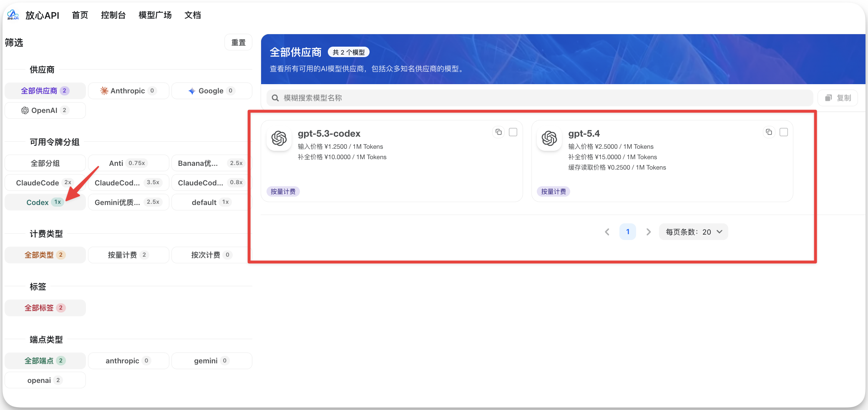Go to the next page arrow
The height and width of the screenshot is (410, 868).
tap(648, 232)
